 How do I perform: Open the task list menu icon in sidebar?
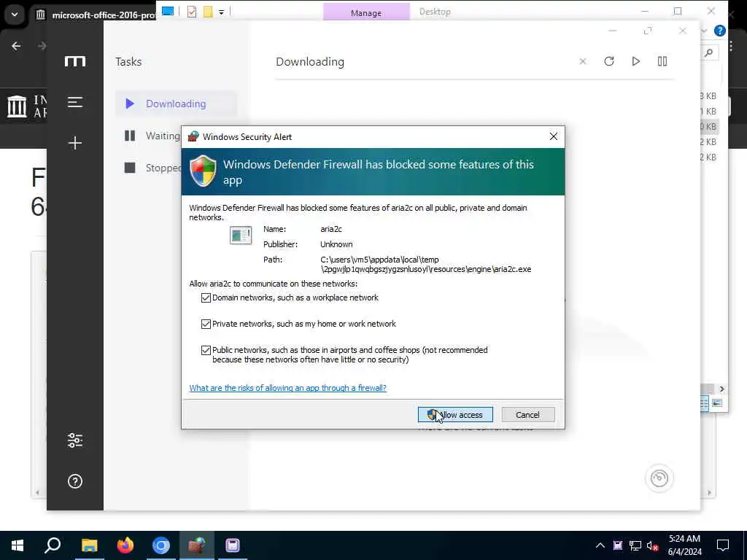tap(75, 102)
